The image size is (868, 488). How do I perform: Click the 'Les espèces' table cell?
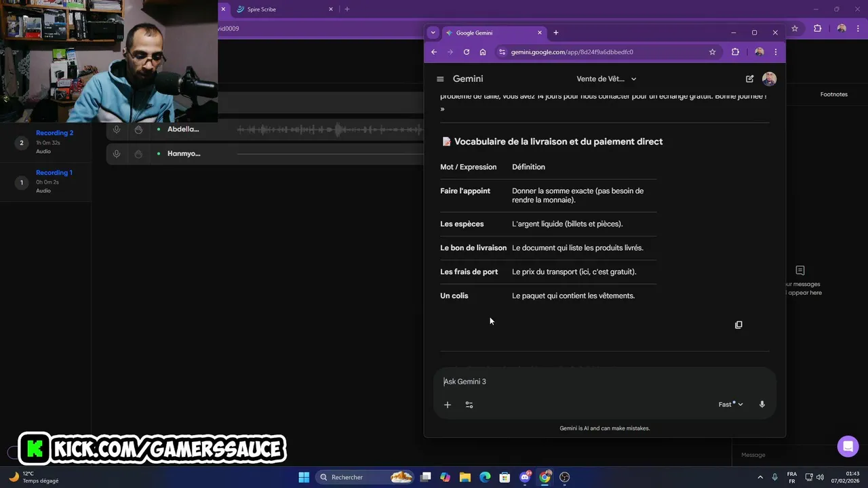coord(462,224)
